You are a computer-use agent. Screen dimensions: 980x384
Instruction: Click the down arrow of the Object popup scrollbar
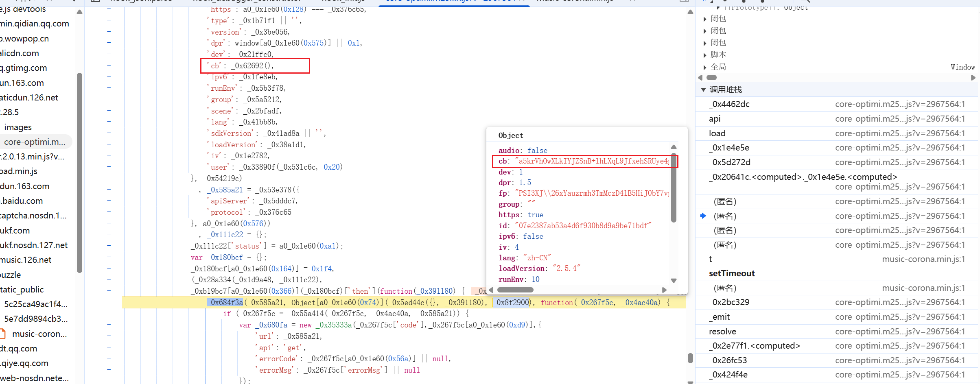(674, 280)
